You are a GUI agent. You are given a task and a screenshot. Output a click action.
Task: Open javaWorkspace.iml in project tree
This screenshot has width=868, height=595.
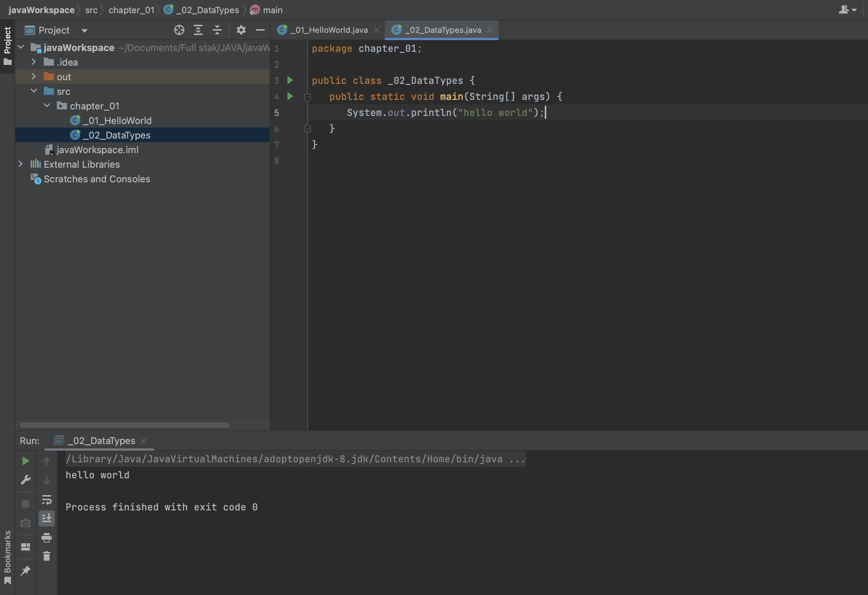(97, 150)
